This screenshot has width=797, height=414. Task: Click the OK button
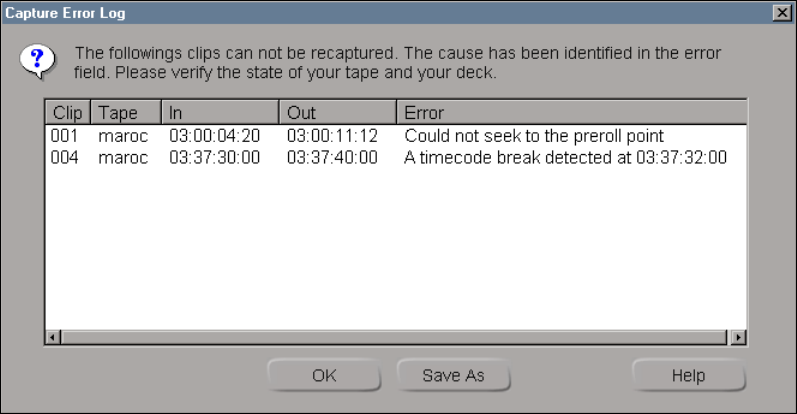point(324,376)
